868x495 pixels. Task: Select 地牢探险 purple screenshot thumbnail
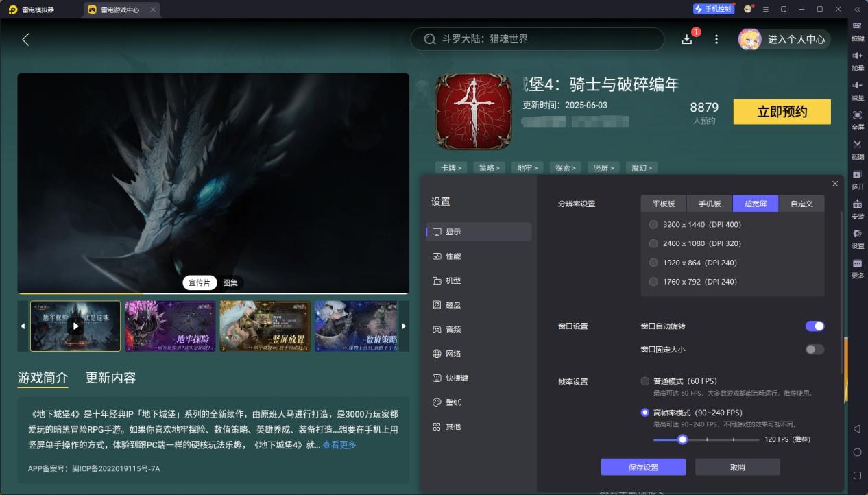[170, 326]
